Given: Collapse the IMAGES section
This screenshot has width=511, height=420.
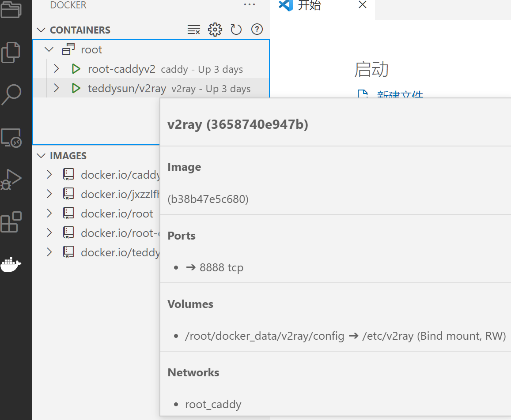Looking at the screenshot, I should click(x=41, y=156).
